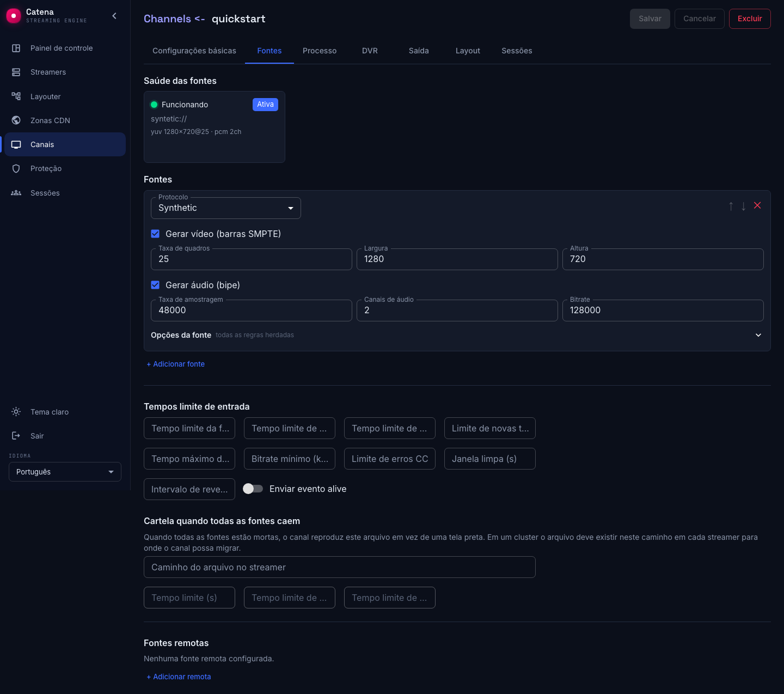Open the Configurações básicas tab

pyautogui.click(x=194, y=51)
